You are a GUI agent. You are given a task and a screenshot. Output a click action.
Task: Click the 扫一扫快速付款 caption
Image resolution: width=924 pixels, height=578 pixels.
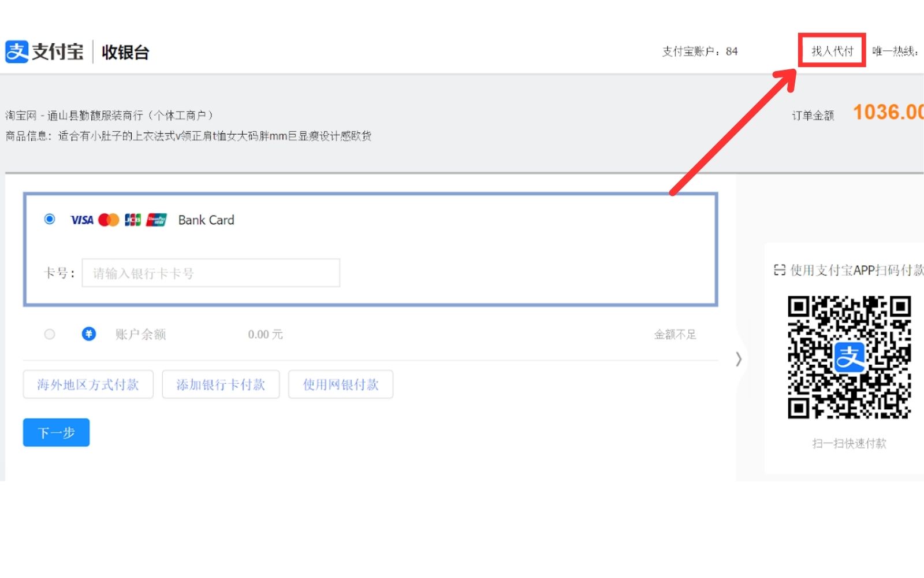pyautogui.click(x=849, y=443)
